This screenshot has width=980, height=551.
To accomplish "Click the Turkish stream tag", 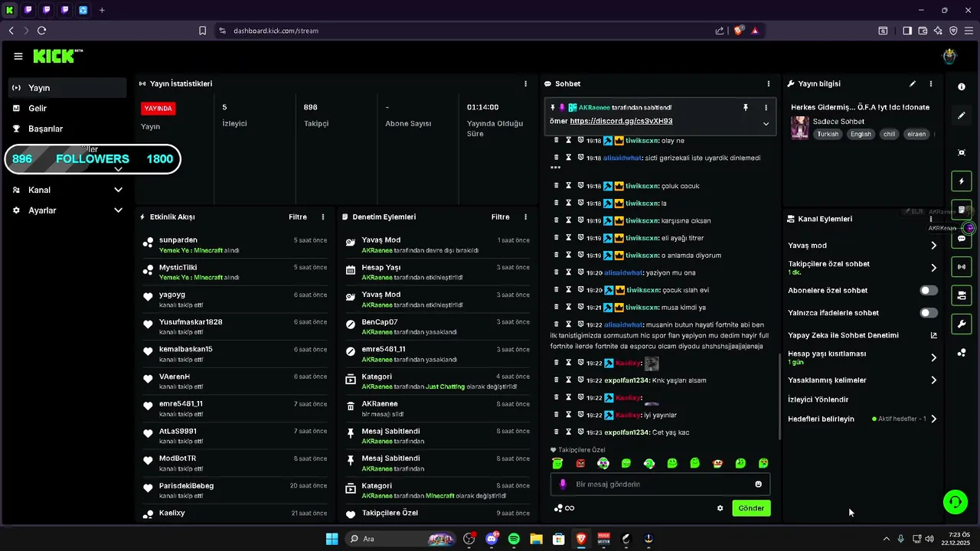I will pos(828,134).
